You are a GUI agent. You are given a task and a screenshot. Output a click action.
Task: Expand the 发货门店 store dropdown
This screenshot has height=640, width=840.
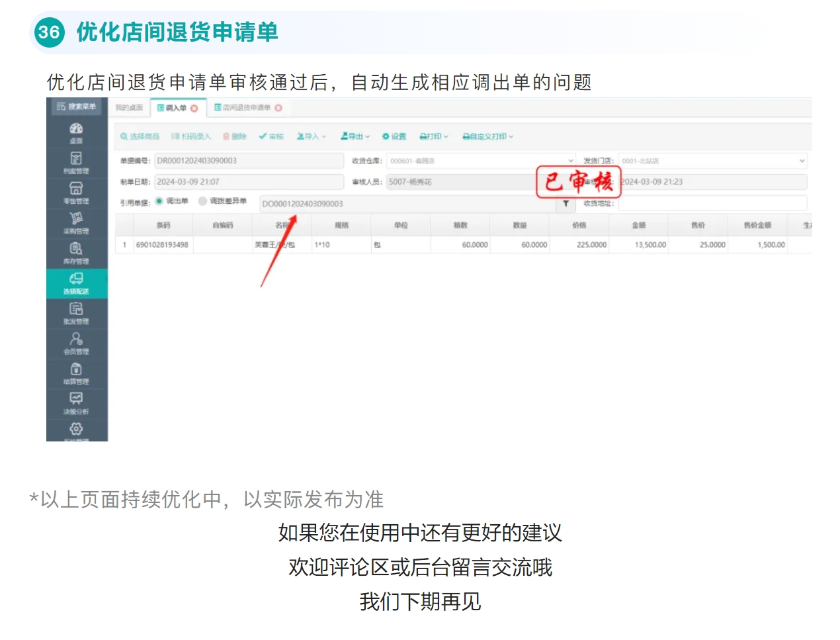point(802,160)
